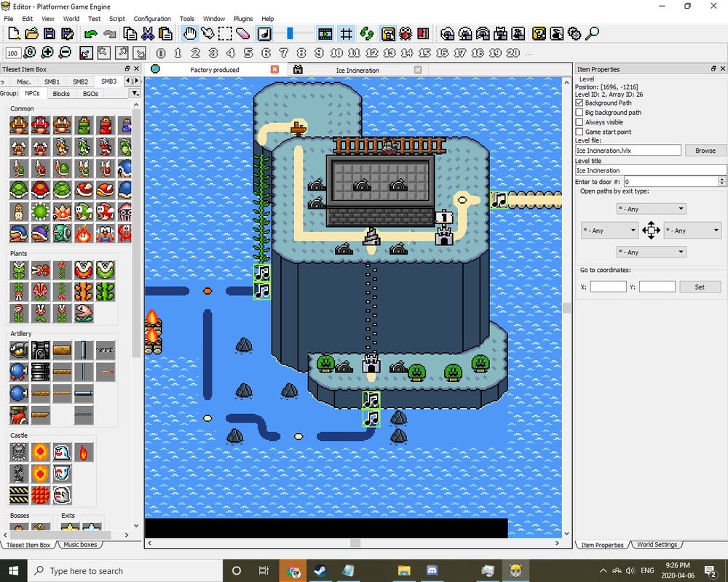This screenshot has height=582, width=728.
Task: Open a file with the folder icon
Action: coord(31,33)
